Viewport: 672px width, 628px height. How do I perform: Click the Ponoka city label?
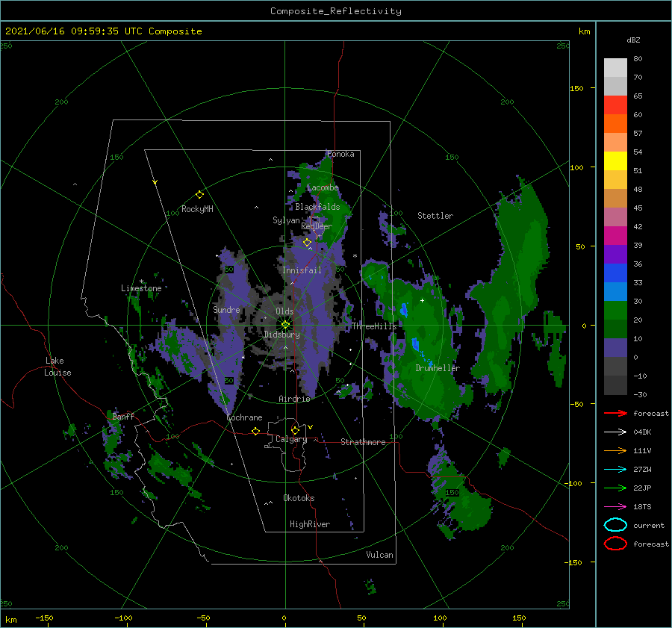coord(340,154)
